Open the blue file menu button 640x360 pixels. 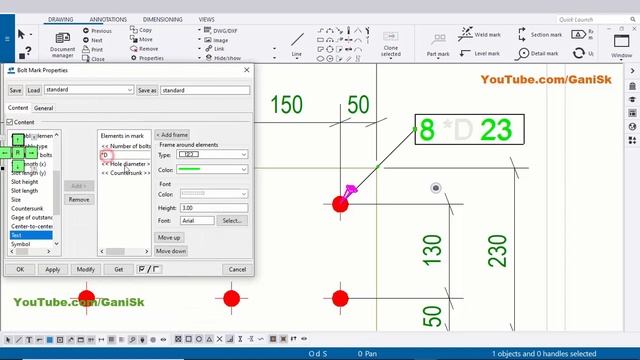tap(7, 39)
